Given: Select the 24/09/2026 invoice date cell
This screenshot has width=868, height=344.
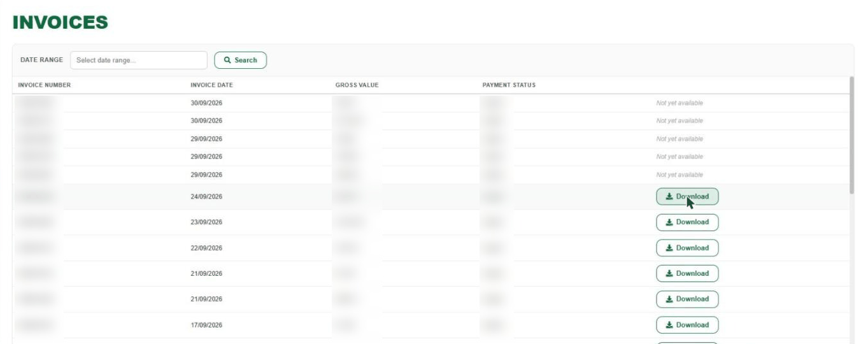Looking at the screenshot, I should [x=206, y=197].
